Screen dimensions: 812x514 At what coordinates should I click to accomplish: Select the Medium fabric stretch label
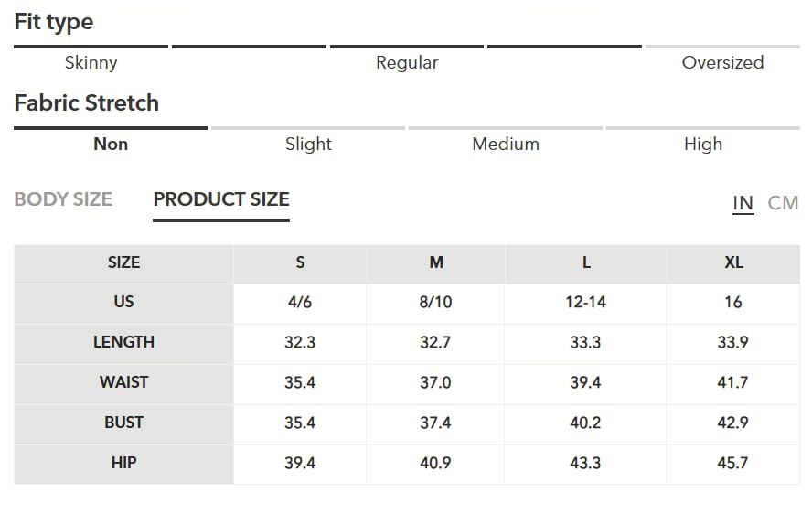[506, 144]
